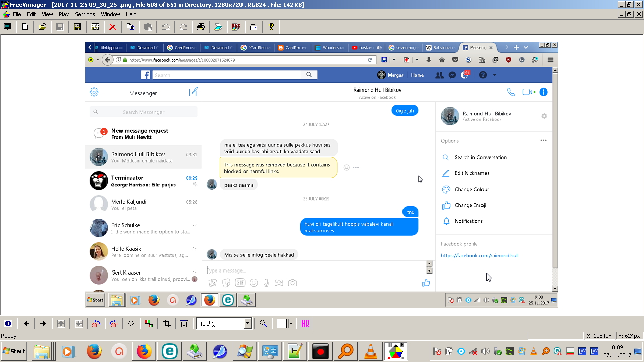Open the Help menu

click(x=131, y=14)
